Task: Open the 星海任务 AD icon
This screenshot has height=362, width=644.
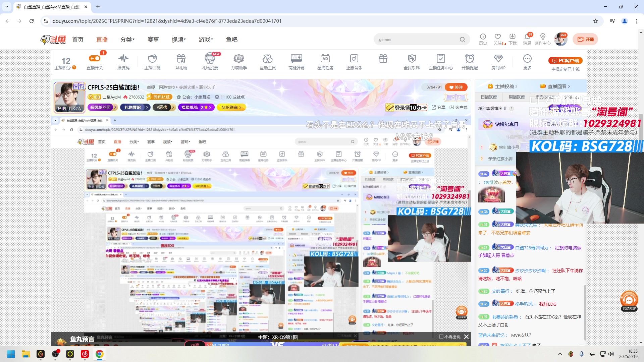Action: (325, 62)
